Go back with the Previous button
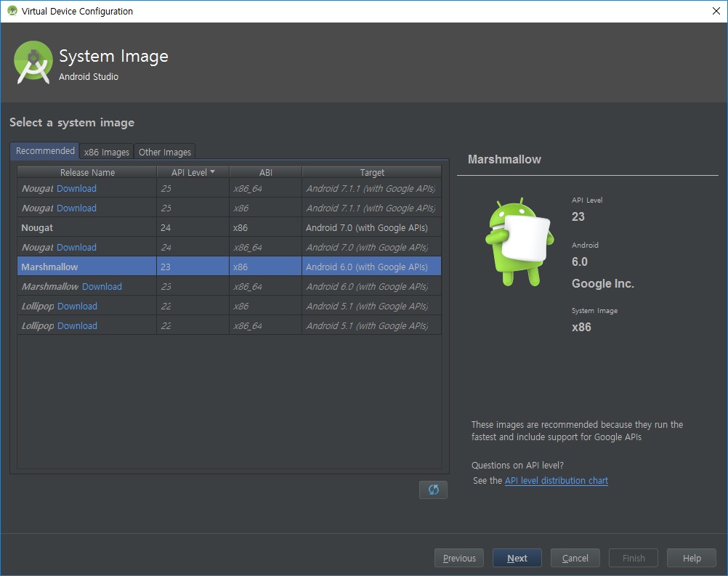The height and width of the screenshot is (576, 728). click(x=459, y=558)
